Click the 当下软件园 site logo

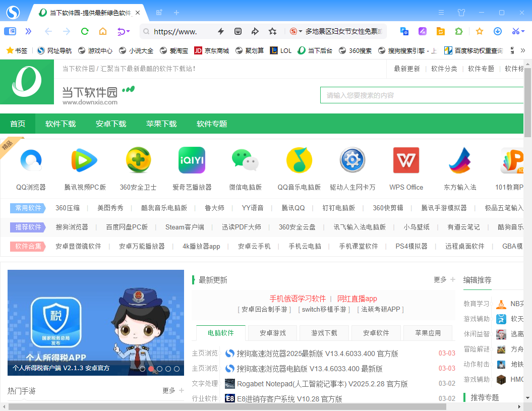(27, 82)
